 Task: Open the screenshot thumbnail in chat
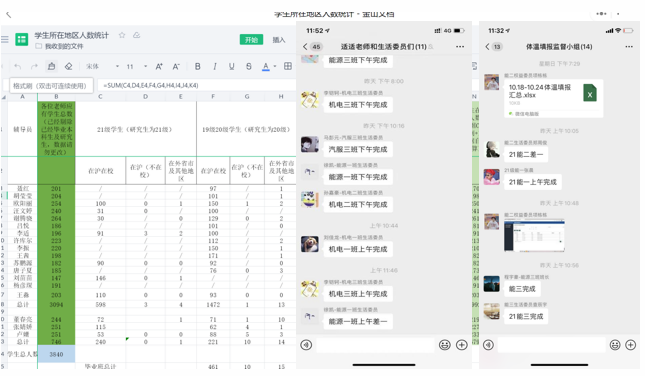(534, 235)
